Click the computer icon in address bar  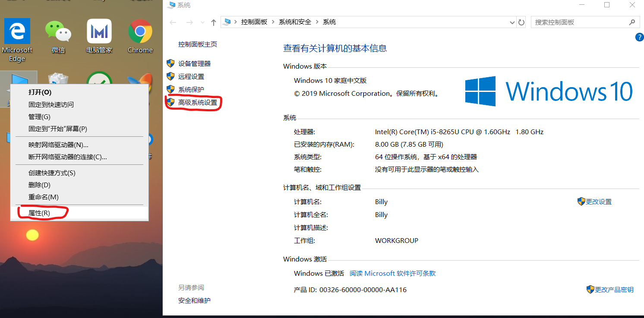tap(227, 22)
